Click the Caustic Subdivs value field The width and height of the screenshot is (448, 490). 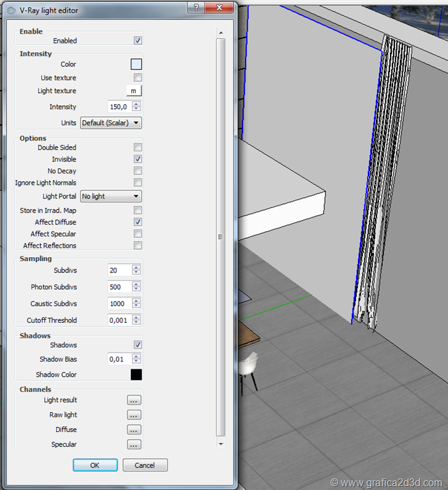(x=119, y=304)
